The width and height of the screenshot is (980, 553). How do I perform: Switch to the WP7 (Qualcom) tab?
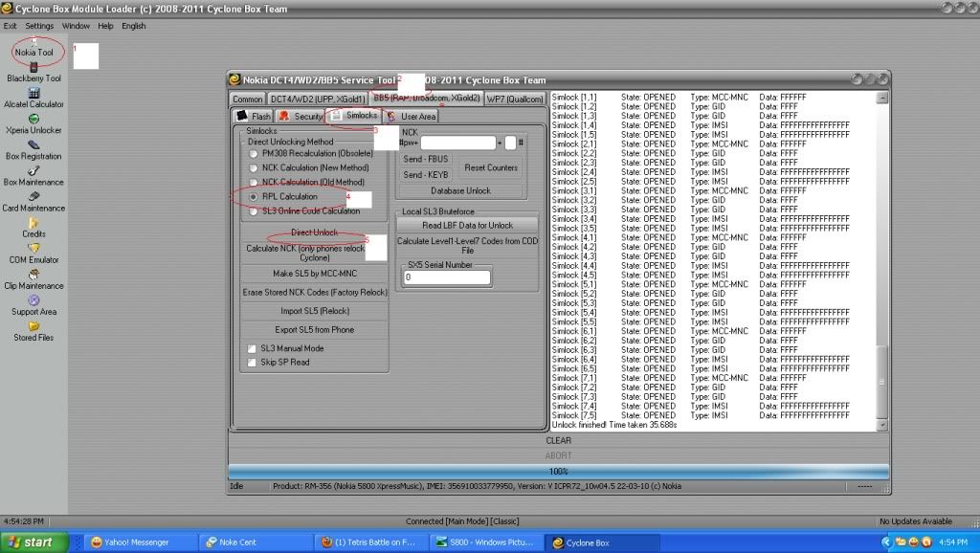click(515, 99)
